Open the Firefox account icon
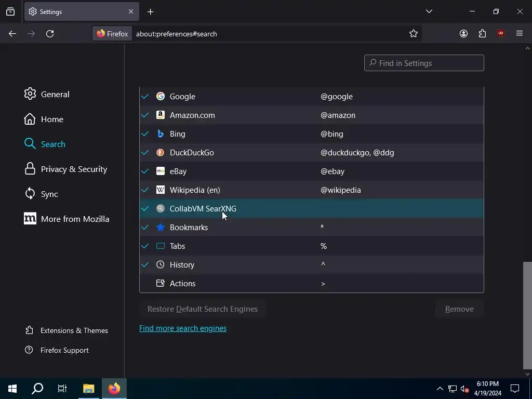 pos(463,34)
